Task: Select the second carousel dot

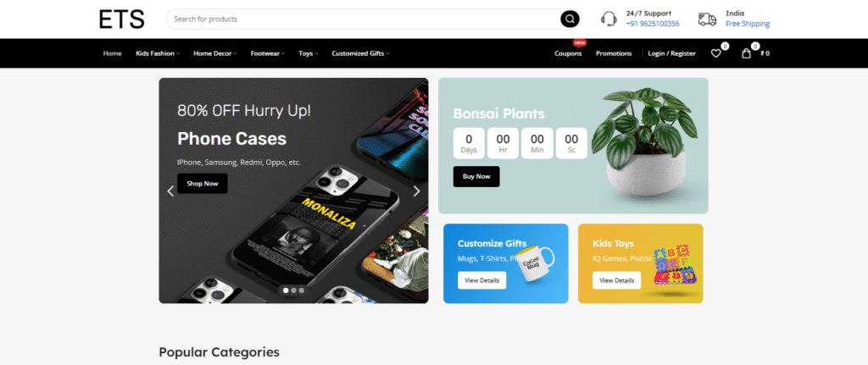Action: [x=293, y=290]
